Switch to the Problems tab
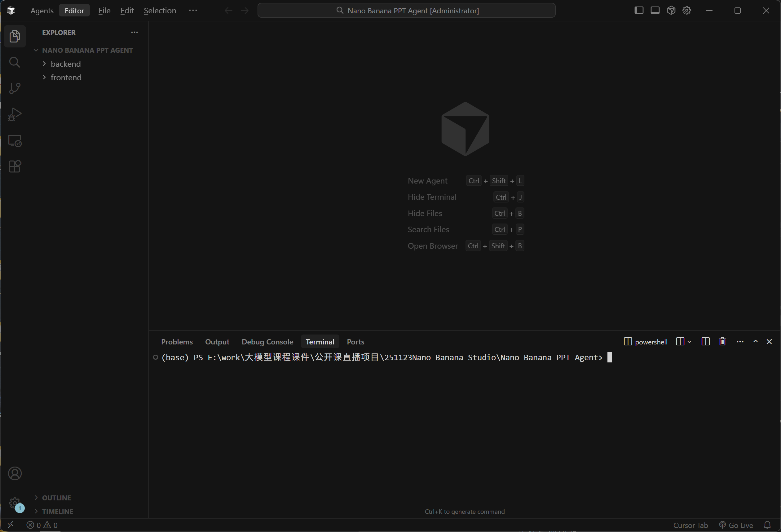This screenshot has width=781, height=532. [x=177, y=341]
